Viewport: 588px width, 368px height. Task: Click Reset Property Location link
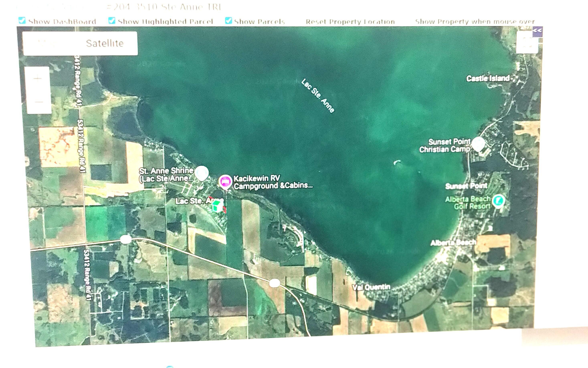click(x=350, y=22)
